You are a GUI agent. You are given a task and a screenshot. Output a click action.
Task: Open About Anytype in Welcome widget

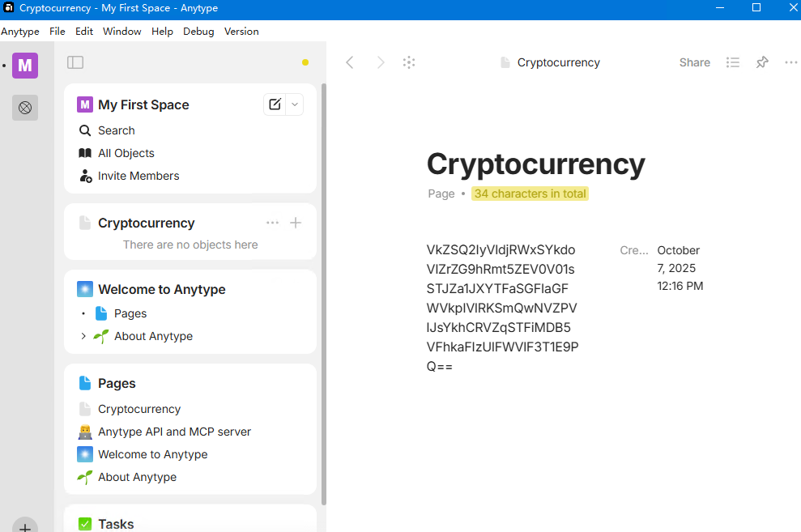(153, 336)
